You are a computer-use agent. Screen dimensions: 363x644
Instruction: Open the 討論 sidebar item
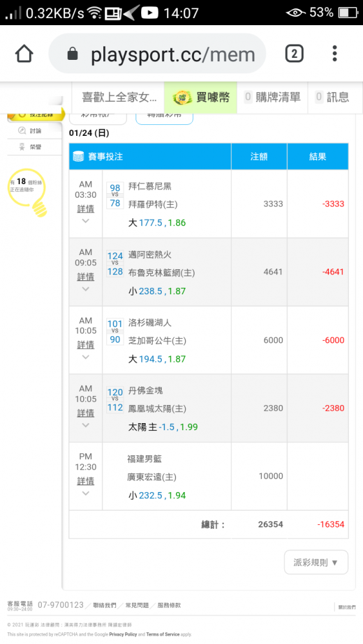point(30,131)
